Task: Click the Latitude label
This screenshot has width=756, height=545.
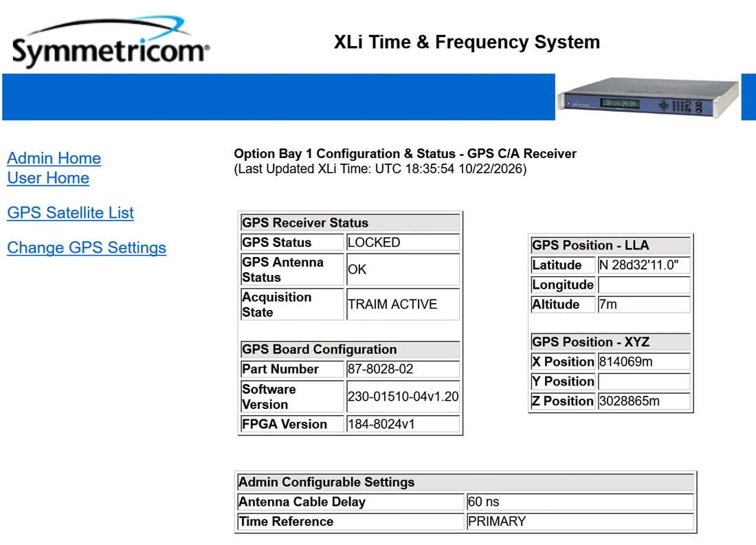Action: tap(557, 265)
